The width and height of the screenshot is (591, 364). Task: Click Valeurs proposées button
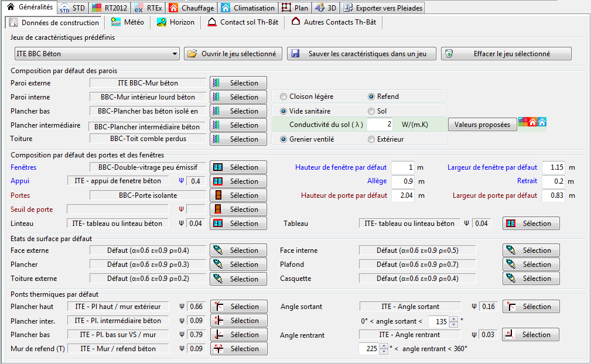[x=482, y=125]
